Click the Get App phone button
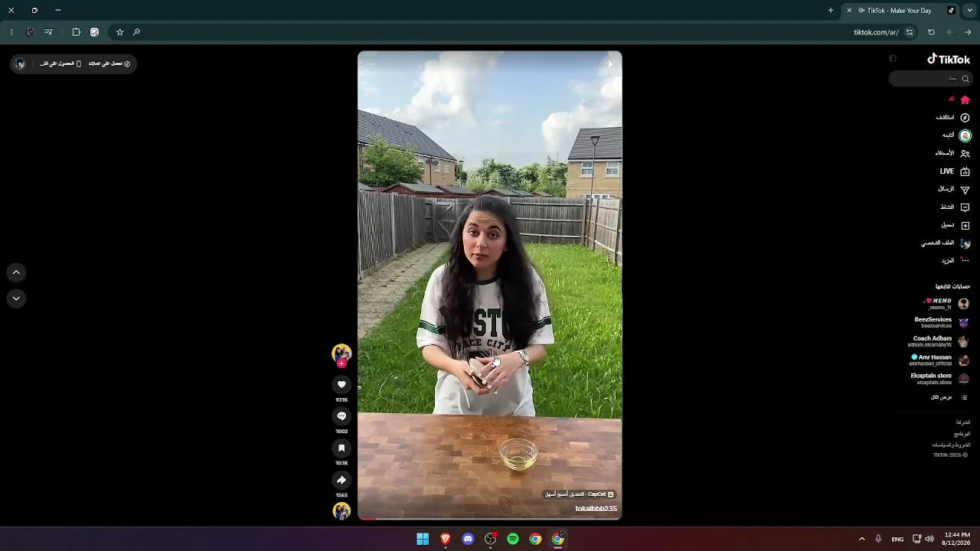This screenshot has width=980, height=551. [x=60, y=64]
